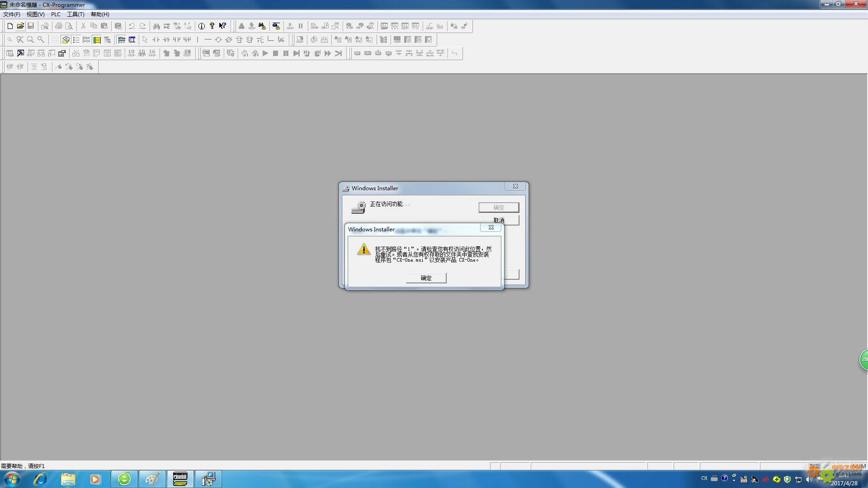868x488 pixels.
Task: Click the Project Properties icon in third toolbar row
Action: [62, 53]
